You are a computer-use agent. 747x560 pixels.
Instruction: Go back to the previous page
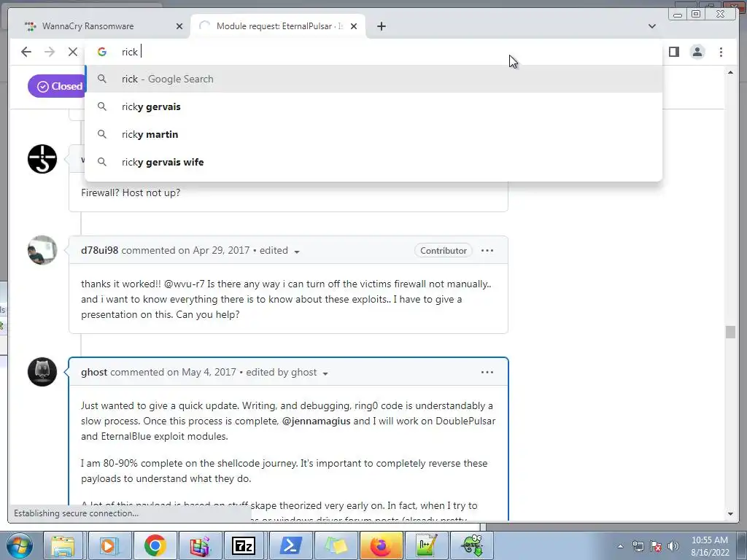point(26,52)
